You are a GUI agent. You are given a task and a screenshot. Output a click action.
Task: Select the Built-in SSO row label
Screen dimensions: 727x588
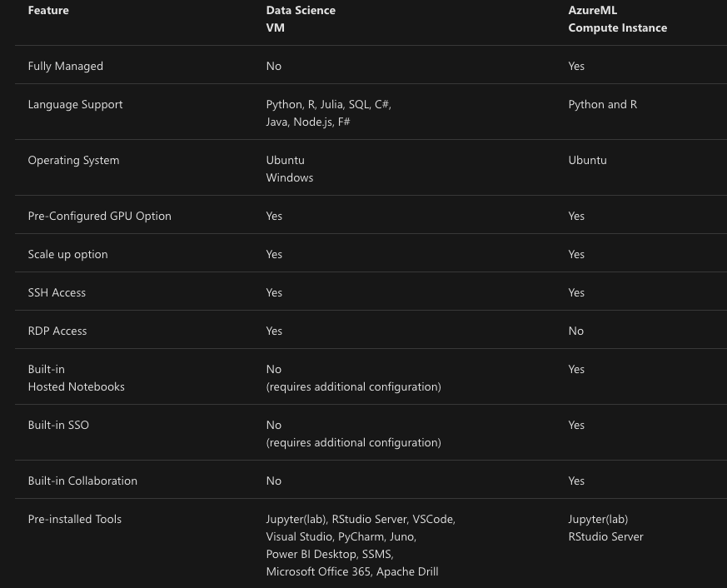(x=58, y=425)
